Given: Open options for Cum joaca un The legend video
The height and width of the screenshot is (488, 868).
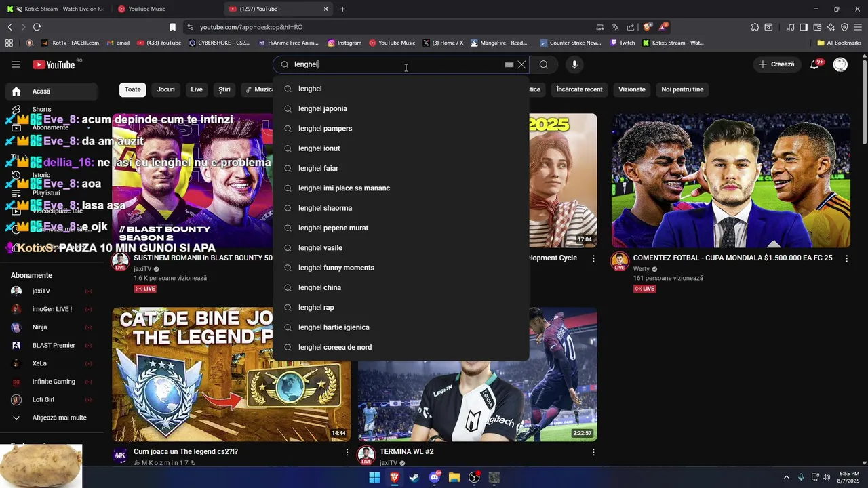Looking at the screenshot, I should click(347, 452).
